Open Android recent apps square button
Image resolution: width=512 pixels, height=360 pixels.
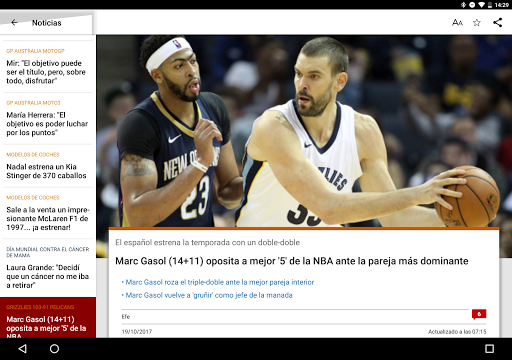tap(489, 349)
